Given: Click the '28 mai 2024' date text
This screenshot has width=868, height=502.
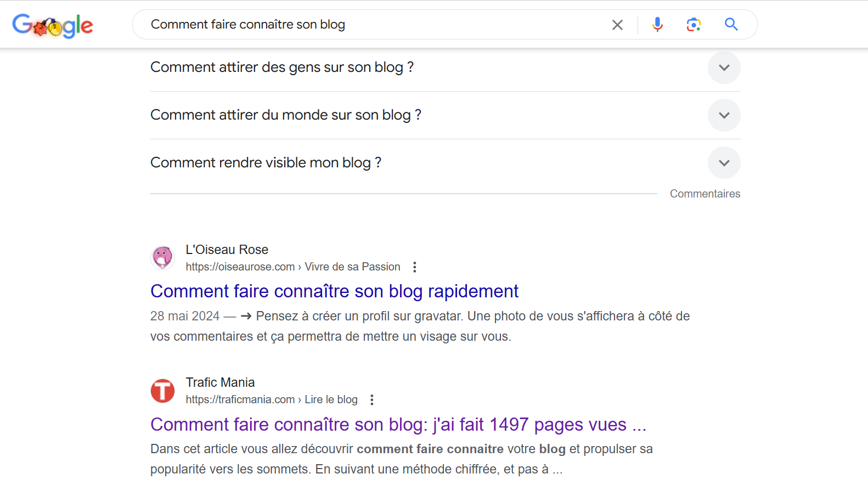Looking at the screenshot, I should tap(185, 316).
